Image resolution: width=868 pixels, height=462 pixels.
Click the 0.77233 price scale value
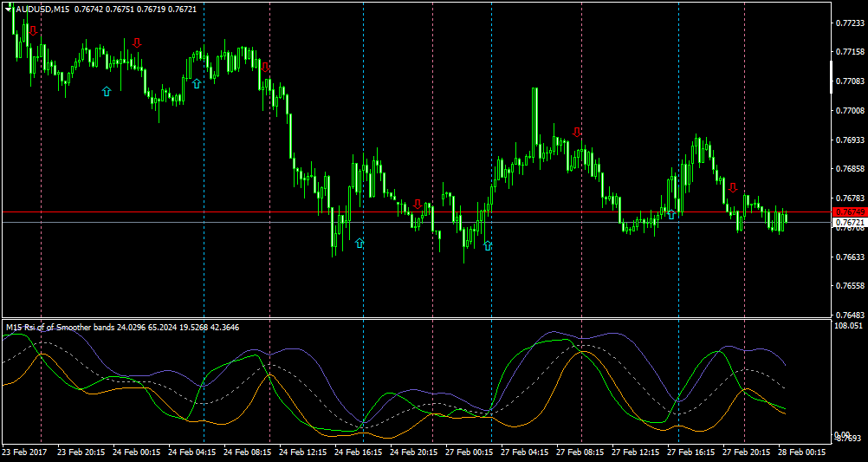click(x=850, y=23)
